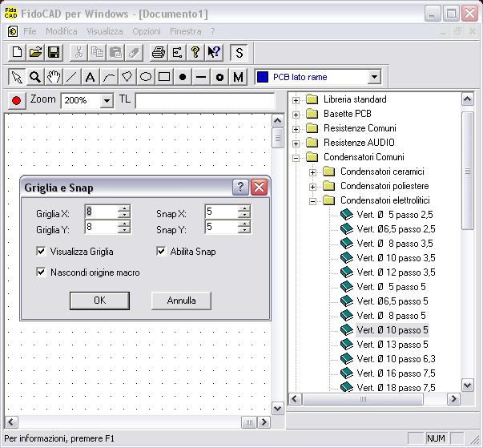
Task: Open the Zoom 200% dropdown
Action: [x=107, y=101]
